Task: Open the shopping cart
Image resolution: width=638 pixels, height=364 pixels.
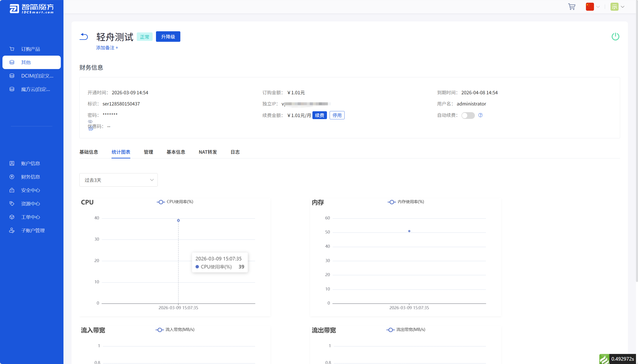Action: tap(571, 7)
